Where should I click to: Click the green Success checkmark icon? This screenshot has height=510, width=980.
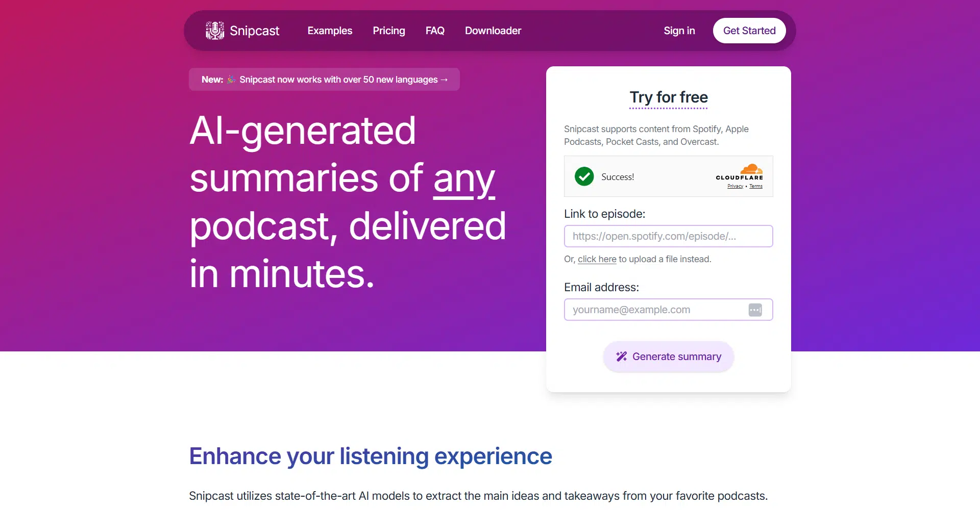click(584, 176)
